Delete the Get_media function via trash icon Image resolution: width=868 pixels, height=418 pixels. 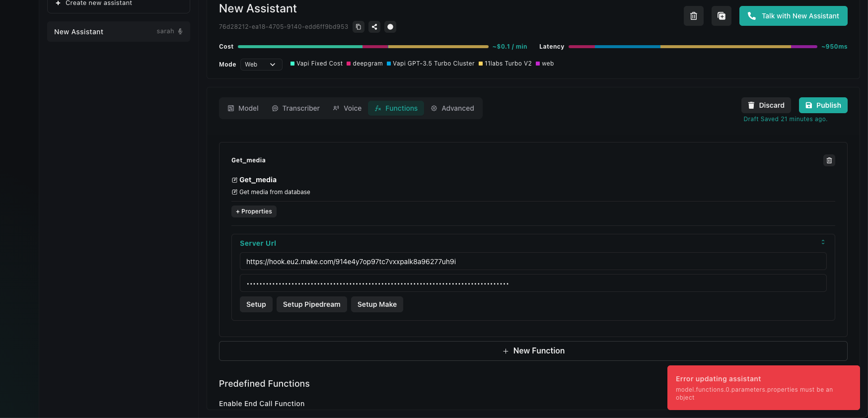829,160
